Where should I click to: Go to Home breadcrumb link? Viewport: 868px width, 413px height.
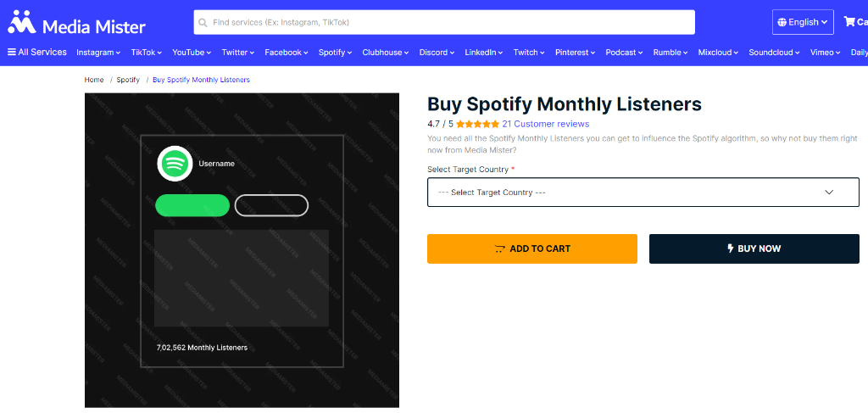pyautogui.click(x=94, y=80)
